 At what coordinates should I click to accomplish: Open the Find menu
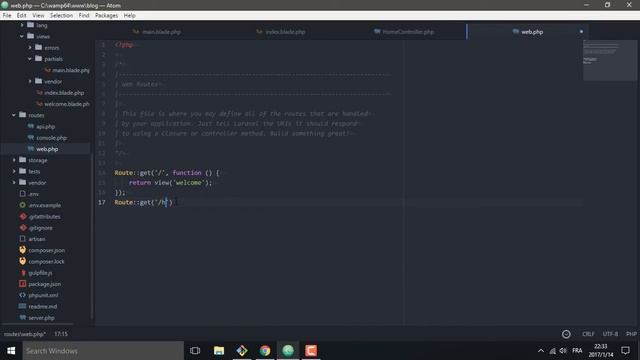pyautogui.click(x=84, y=16)
